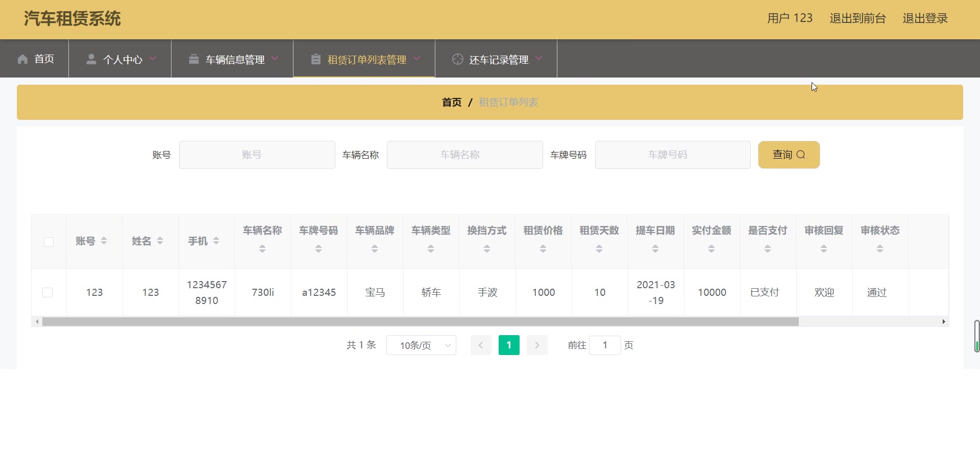
Task: Sort by the 车辆品牌 column arrows
Action: [375, 249]
